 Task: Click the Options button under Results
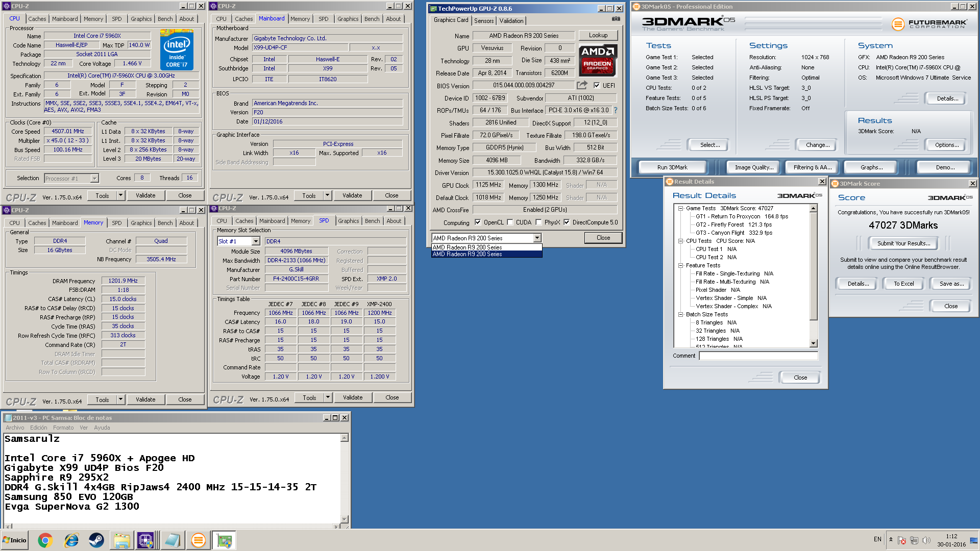[947, 145]
